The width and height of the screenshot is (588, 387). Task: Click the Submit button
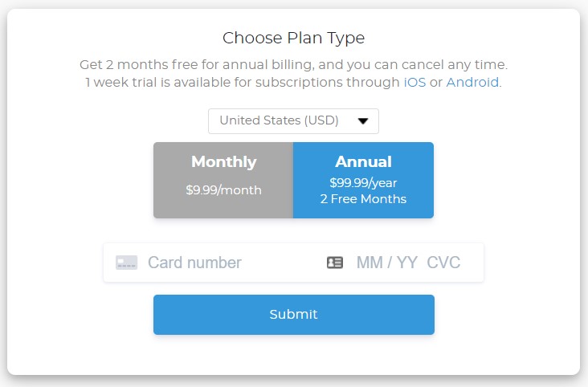294,315
